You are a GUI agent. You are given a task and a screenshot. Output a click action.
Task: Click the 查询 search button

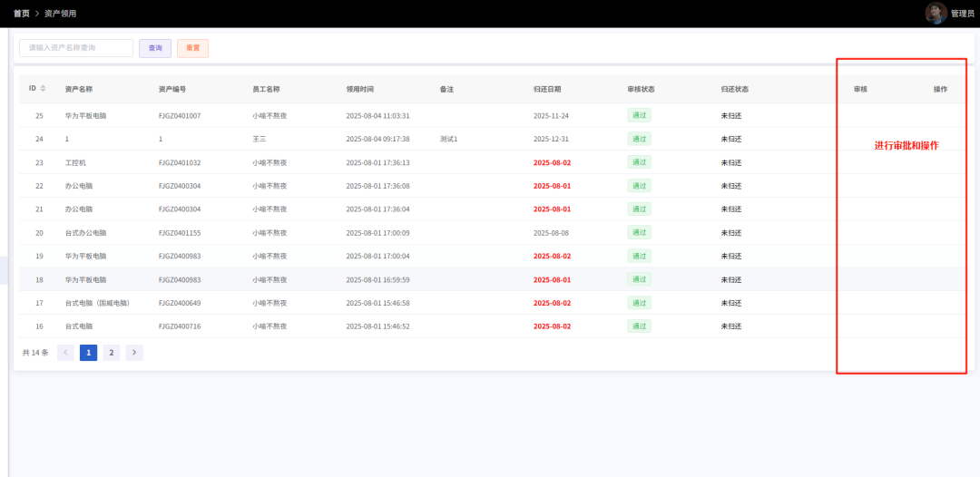155,48
